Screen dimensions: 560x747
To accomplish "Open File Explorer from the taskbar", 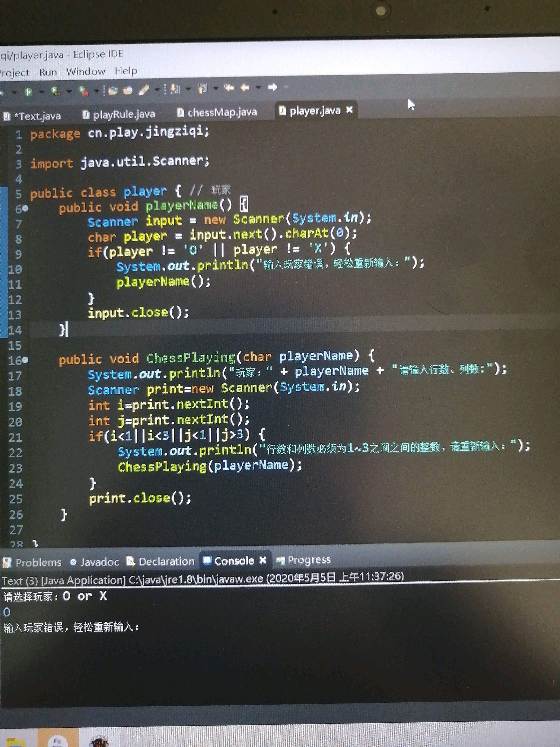I will tap(16, 742).
